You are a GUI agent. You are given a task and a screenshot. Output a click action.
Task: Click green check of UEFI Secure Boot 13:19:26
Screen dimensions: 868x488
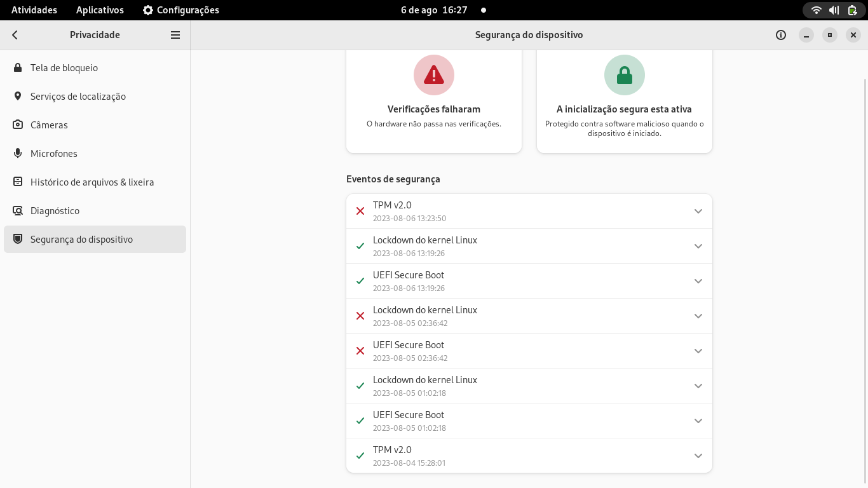click(x=360, y=281)
